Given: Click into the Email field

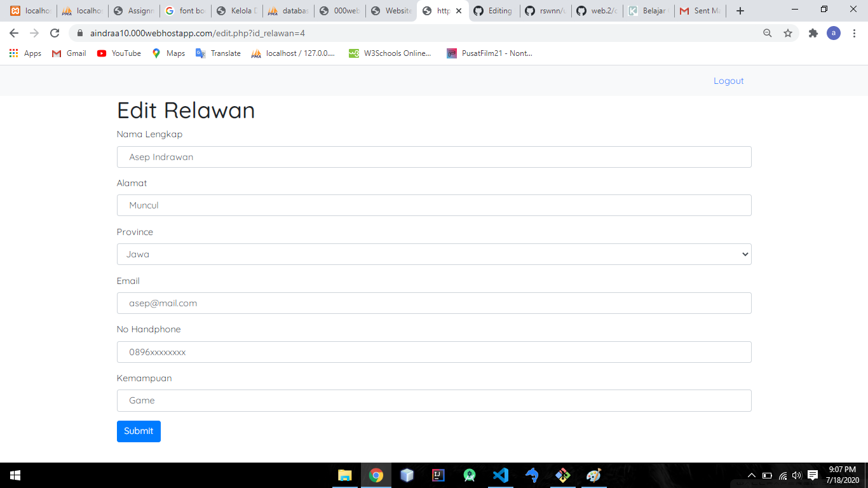Looking at the screenshot, I should [x=434, y=303].
